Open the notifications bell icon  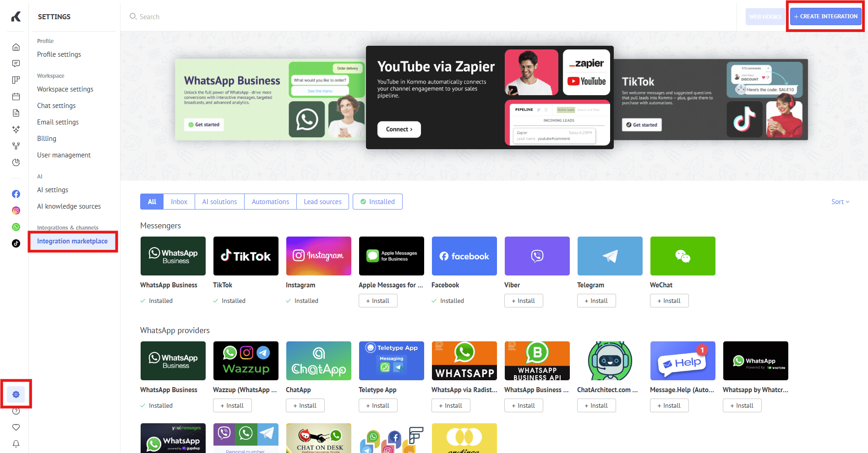pos(16,444)
